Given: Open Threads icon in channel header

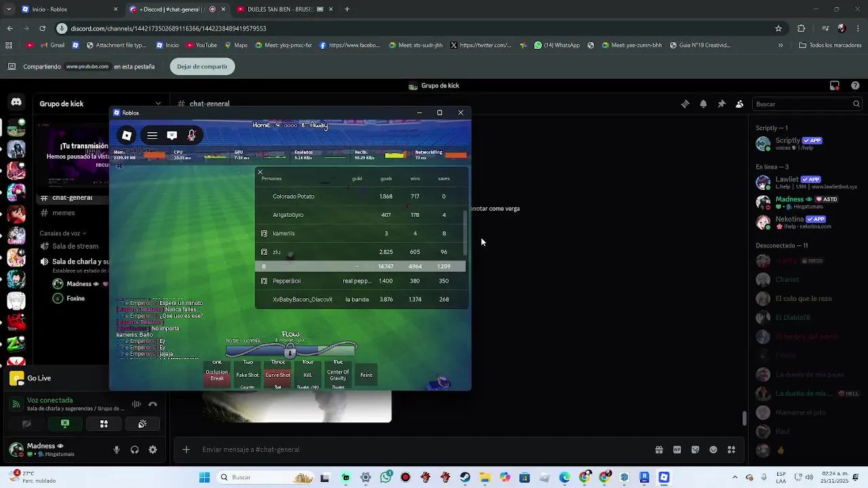Looking at the screenshot, I should coord(685,104).
